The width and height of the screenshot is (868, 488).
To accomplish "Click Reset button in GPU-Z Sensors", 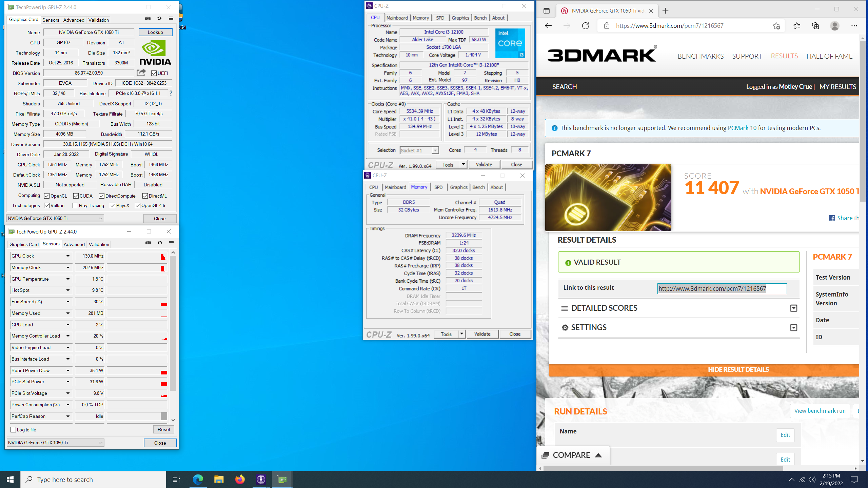I will (x=164, y=429).
